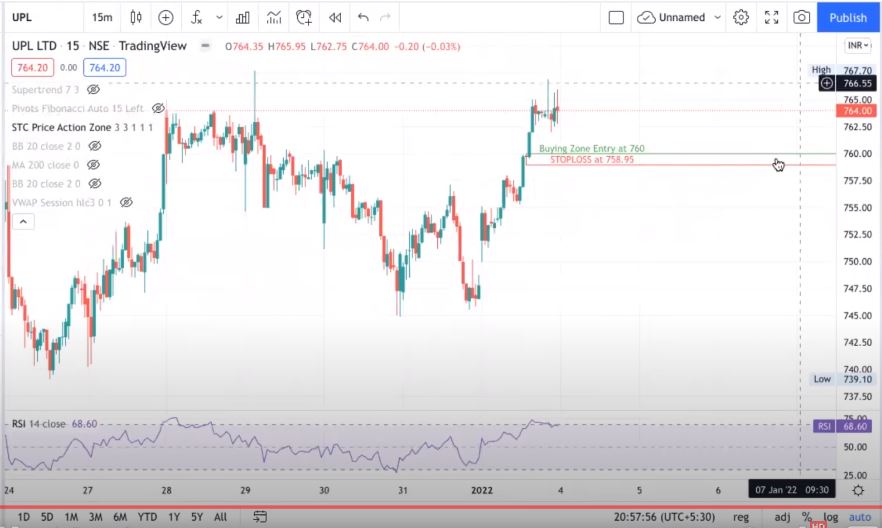Open the financials bar chart icon
The height and width of the screenshot is (528, 882).
pos(242,17)
